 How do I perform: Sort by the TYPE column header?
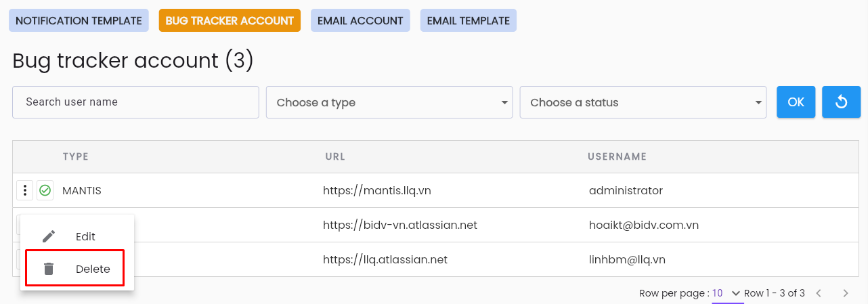point(76,156)
